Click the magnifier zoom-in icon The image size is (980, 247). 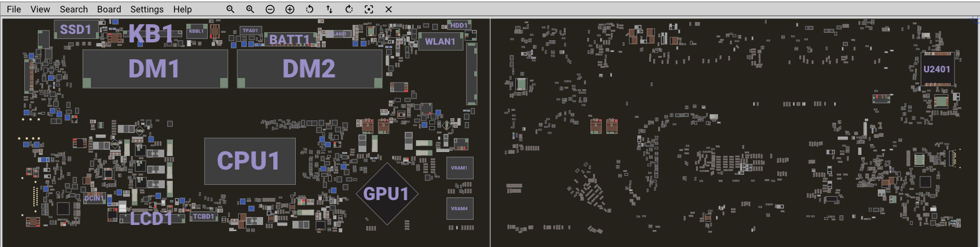pyautogui.click(x=250, y=9)
